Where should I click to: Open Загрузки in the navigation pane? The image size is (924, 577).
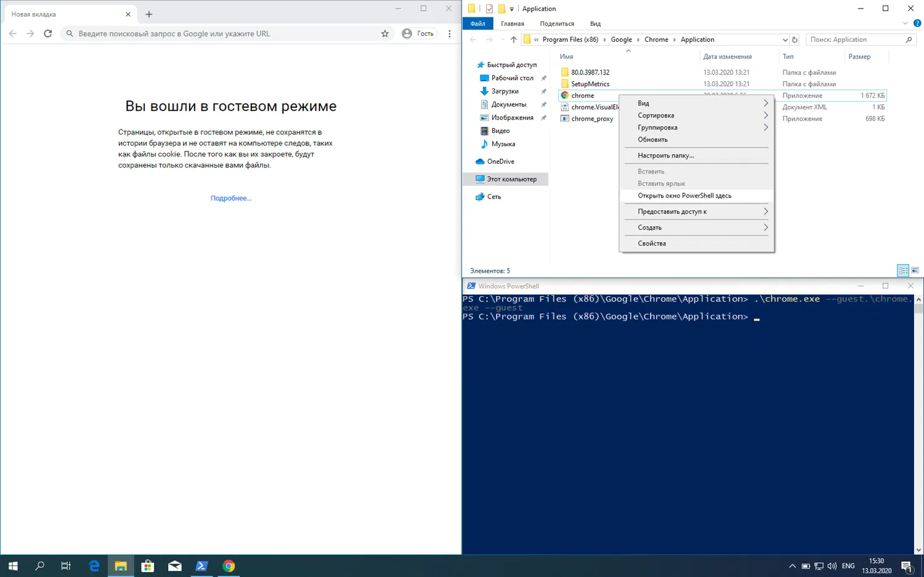click(x=505, y=91)
